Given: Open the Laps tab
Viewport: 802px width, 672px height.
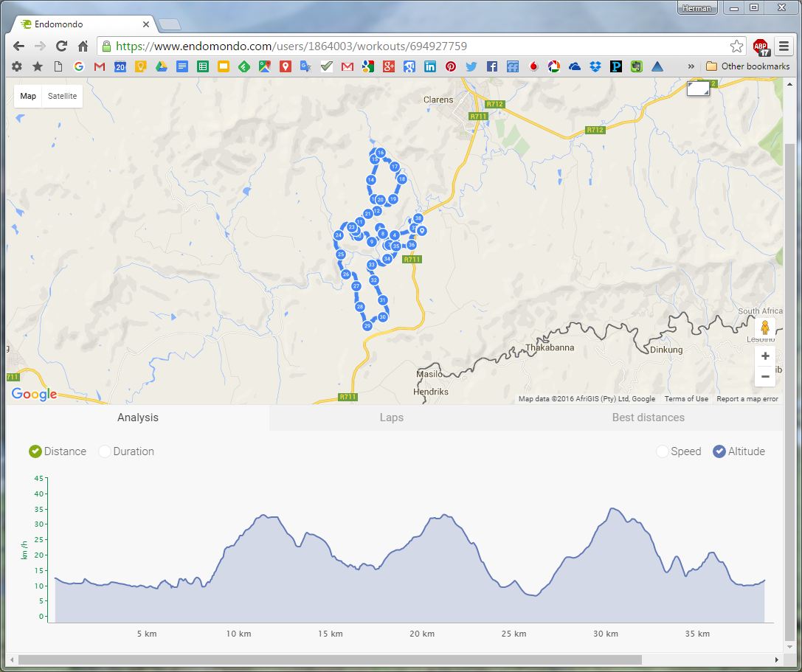Looking at the screenshot, I should [391, 418].
